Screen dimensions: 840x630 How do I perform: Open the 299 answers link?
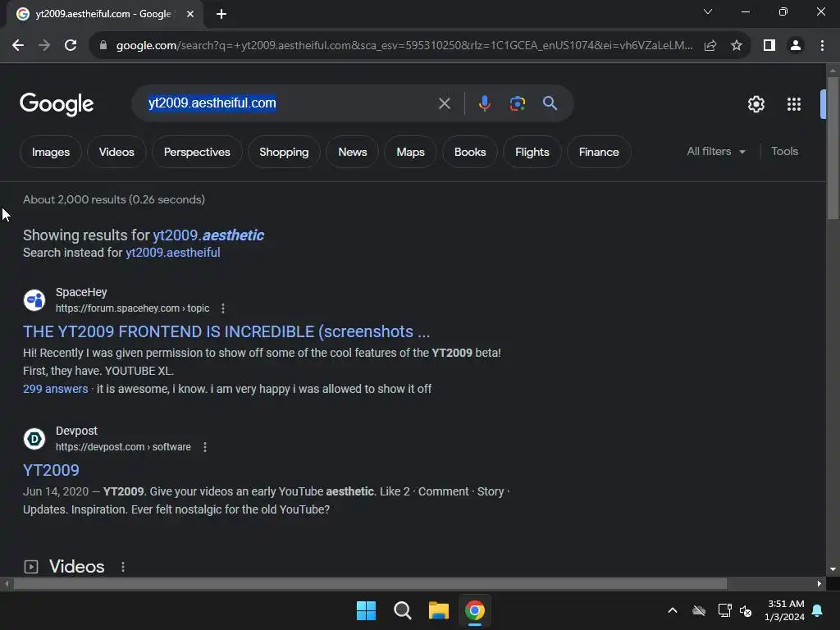click(x=55, y=389)
